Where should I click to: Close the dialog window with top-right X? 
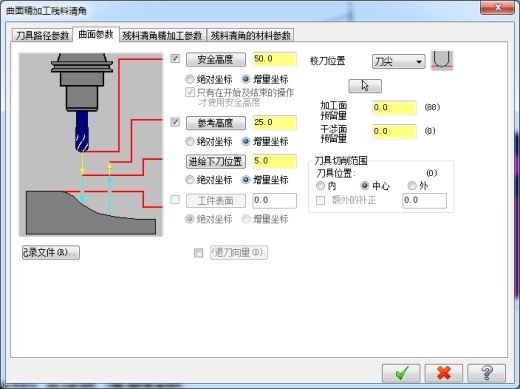point(497,7)
